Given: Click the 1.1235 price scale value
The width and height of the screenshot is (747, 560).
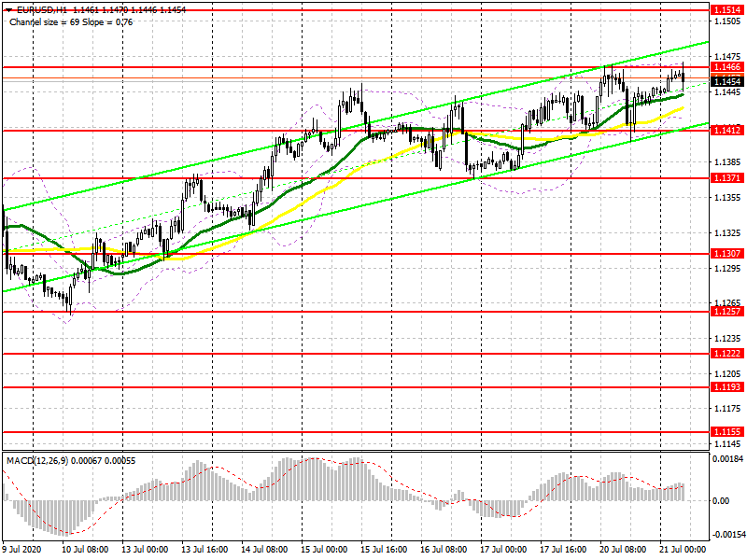Looking at the screenshot, I should point(728,339).
